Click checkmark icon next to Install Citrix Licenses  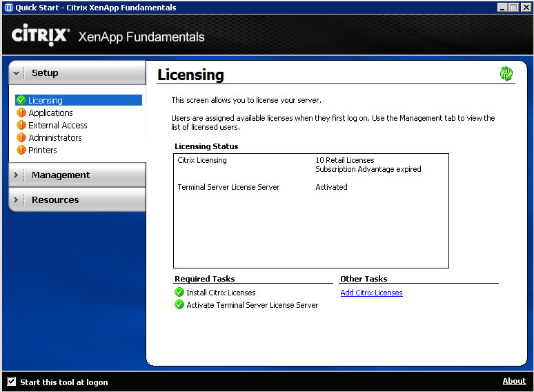coord(179,292)
